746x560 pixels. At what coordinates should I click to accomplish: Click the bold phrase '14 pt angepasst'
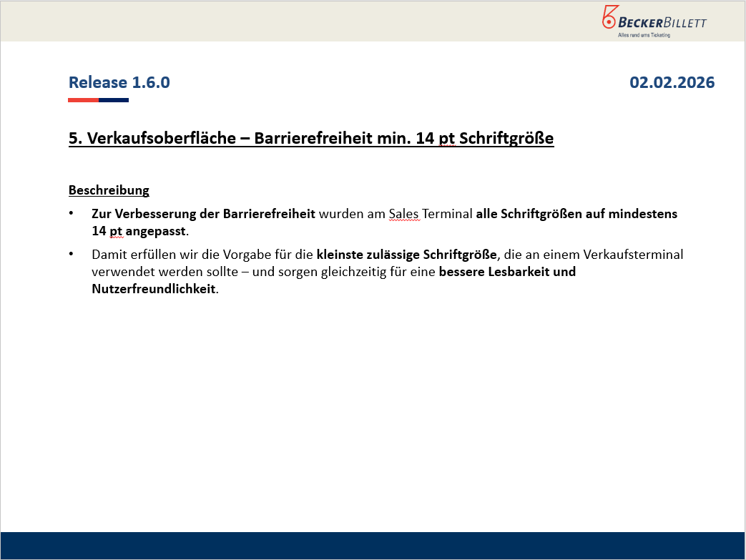coord(138,232)
